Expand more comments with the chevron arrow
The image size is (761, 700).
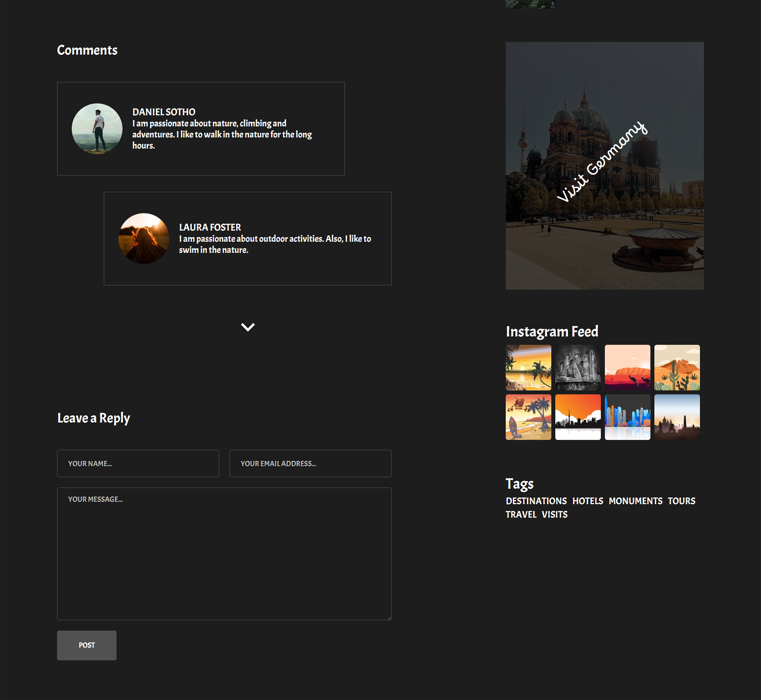(x=248, y=327)
